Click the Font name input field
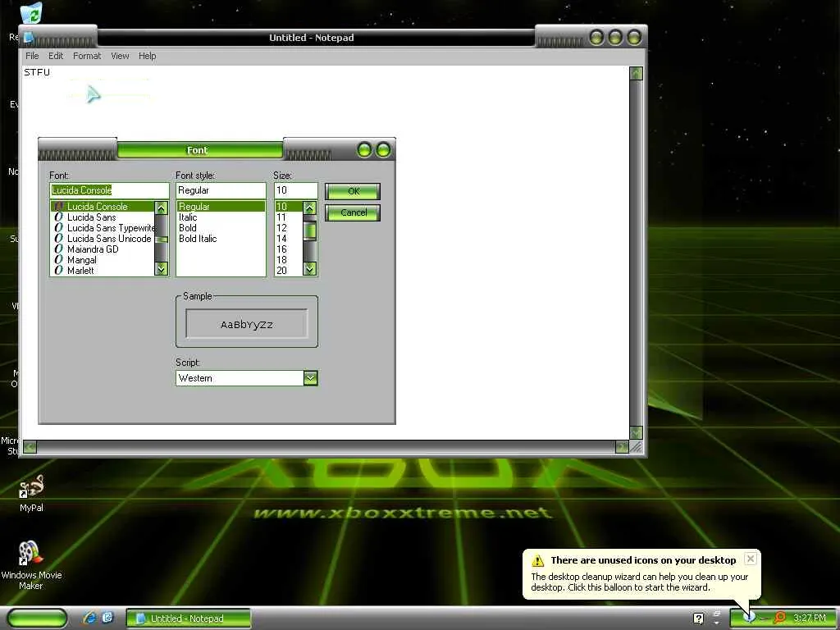The image size is (840, 630). (109, 190)
